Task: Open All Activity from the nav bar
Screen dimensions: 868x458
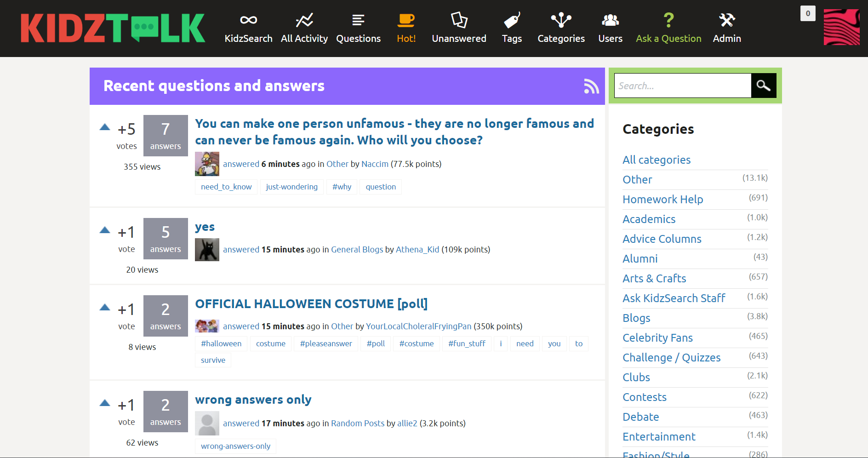Action: coord(304,28)
